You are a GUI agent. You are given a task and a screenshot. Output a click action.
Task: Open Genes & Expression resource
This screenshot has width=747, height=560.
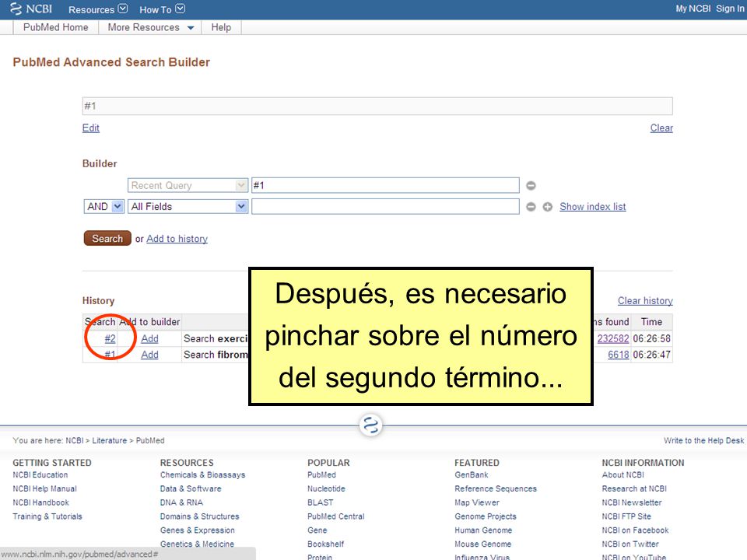(x=197, y=530)
